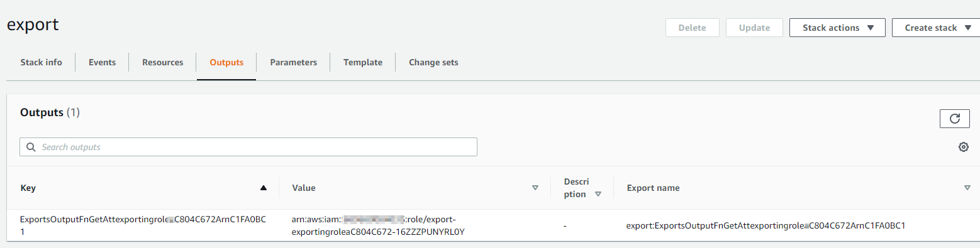Viewport: 980px width, 248px height.
Task: Open the Events tab
Action: click(x=102, y=62)
